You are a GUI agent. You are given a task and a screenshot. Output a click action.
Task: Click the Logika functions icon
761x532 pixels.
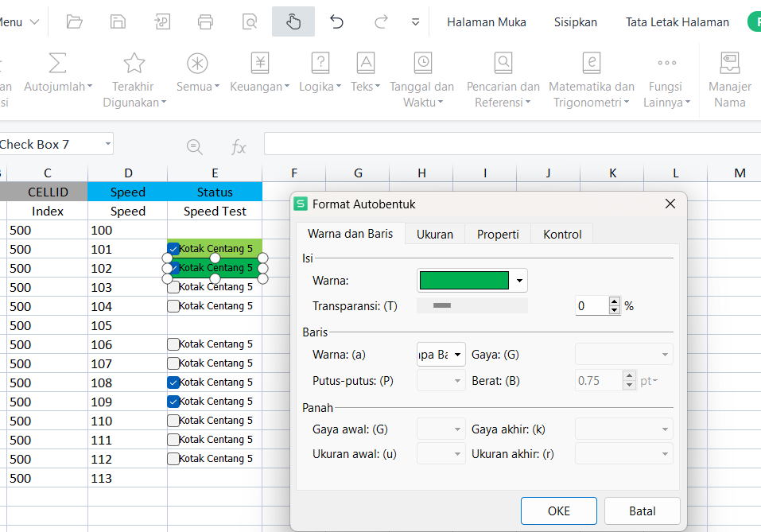(320, 64)
